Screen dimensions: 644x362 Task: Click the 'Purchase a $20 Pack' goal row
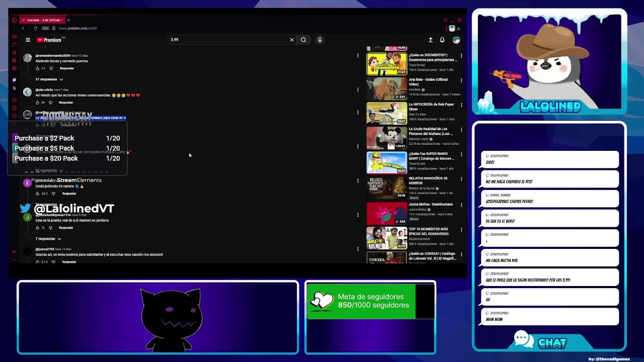coord(67,158)
